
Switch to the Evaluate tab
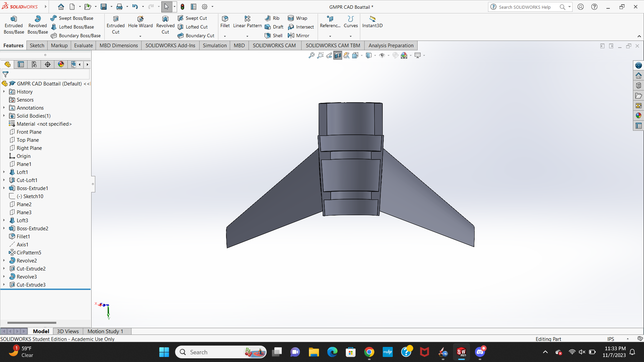83,45
